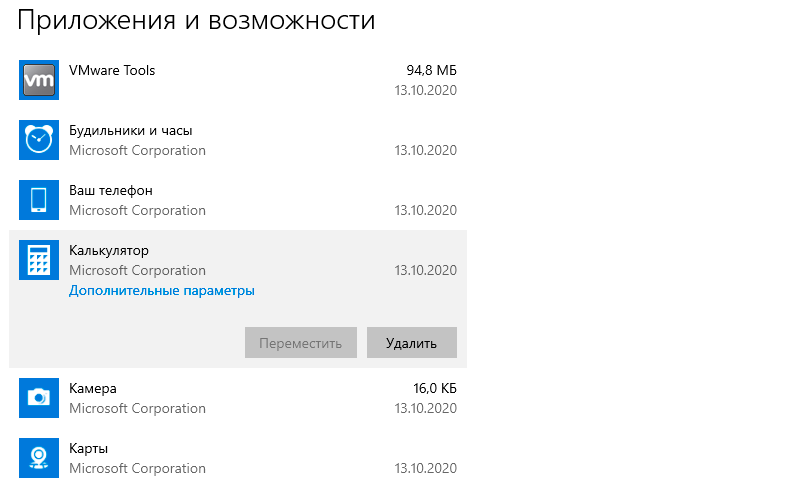
Task: Click the Камера camera icon
Action: (39, 398)
